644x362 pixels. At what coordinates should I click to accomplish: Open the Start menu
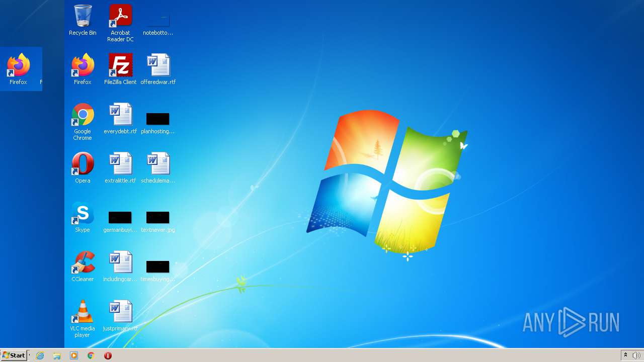(x=14, y=355)
